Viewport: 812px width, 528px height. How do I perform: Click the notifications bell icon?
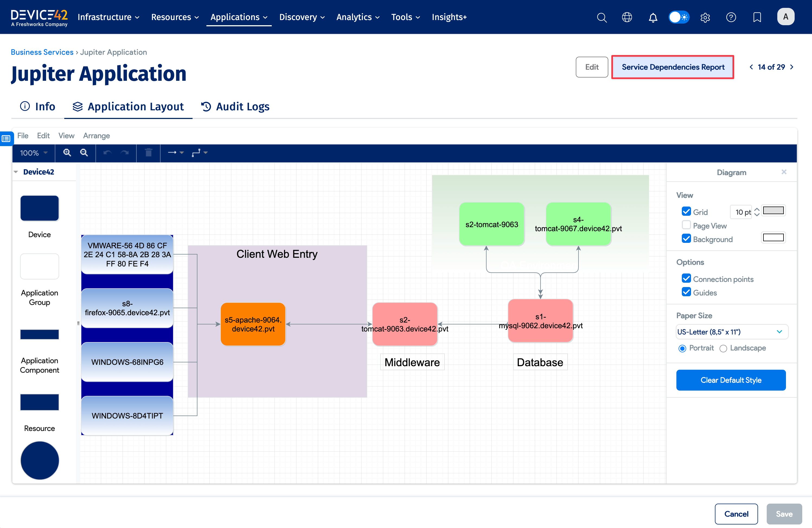[653, 17]
